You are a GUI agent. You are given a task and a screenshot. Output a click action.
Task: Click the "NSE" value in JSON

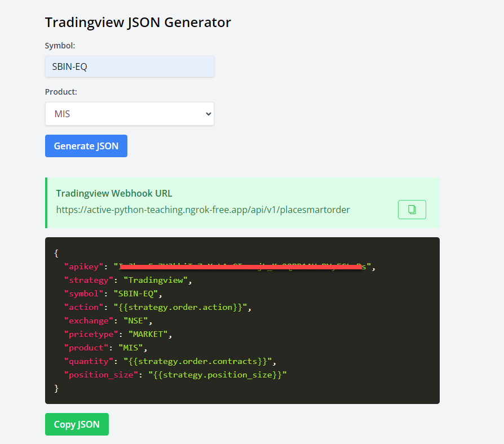(x=136, y=321)
